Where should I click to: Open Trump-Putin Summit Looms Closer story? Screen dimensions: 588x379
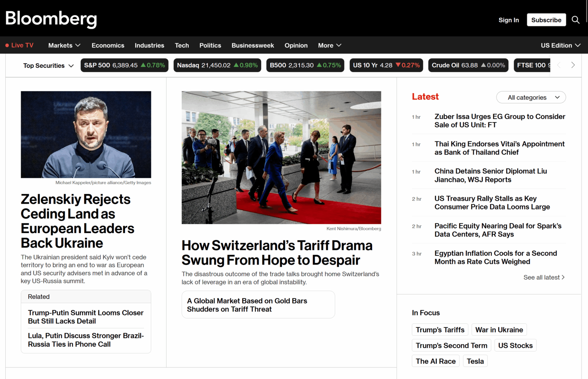[86, 317]
